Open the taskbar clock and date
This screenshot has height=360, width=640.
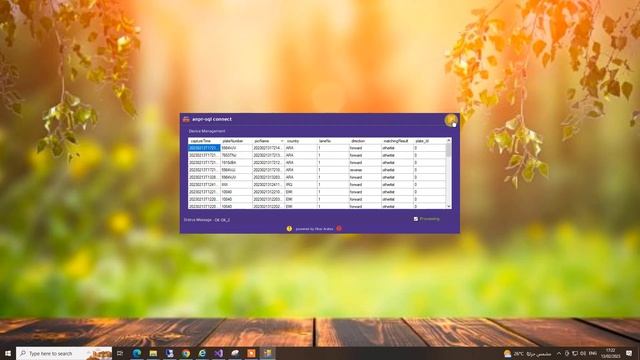(x=611, y=353)
